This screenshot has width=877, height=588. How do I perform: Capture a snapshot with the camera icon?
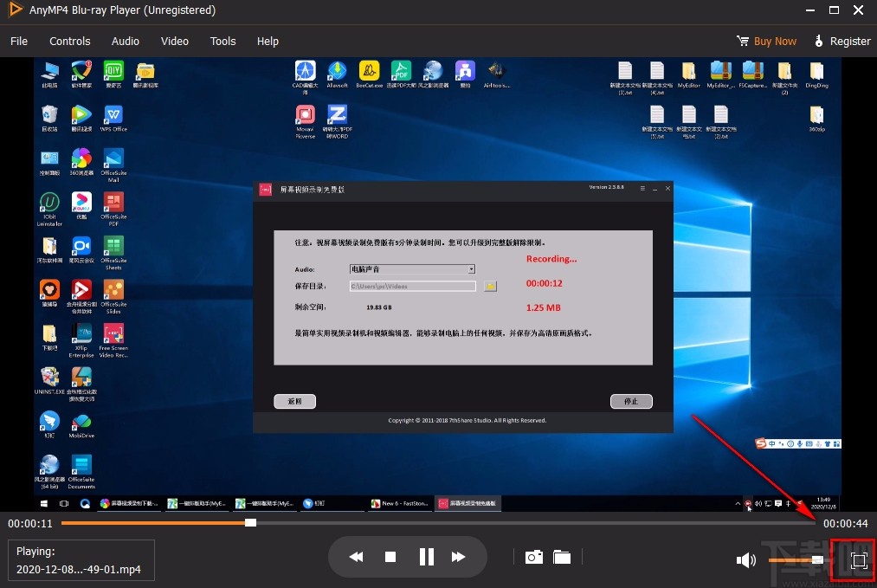pyautogui.click(x=533, y=557)
